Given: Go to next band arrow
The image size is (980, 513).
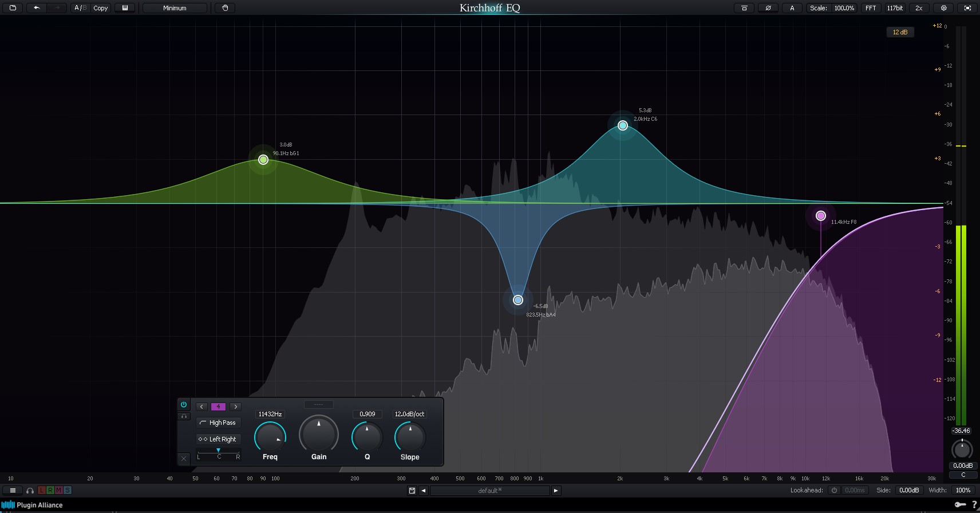Looking at the screenshot, I should pyautogui.click(x=235, y=407).
